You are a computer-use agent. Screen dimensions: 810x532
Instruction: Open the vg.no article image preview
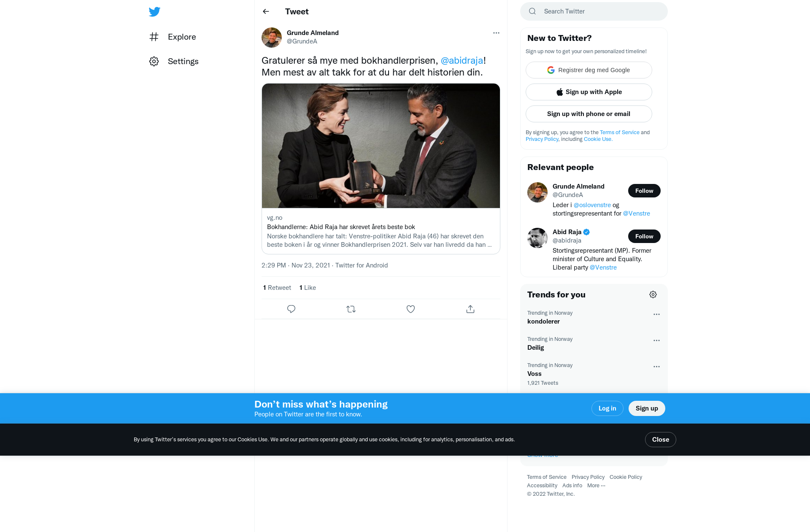[381, 146]
